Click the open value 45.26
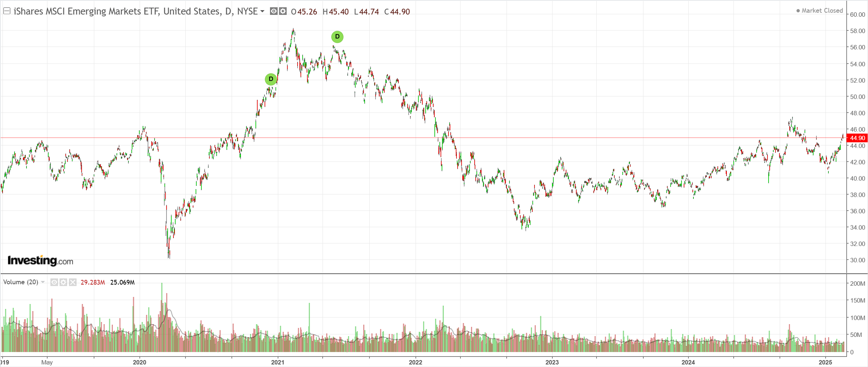This screenshot has width=868, height=367. coord(307,12)
